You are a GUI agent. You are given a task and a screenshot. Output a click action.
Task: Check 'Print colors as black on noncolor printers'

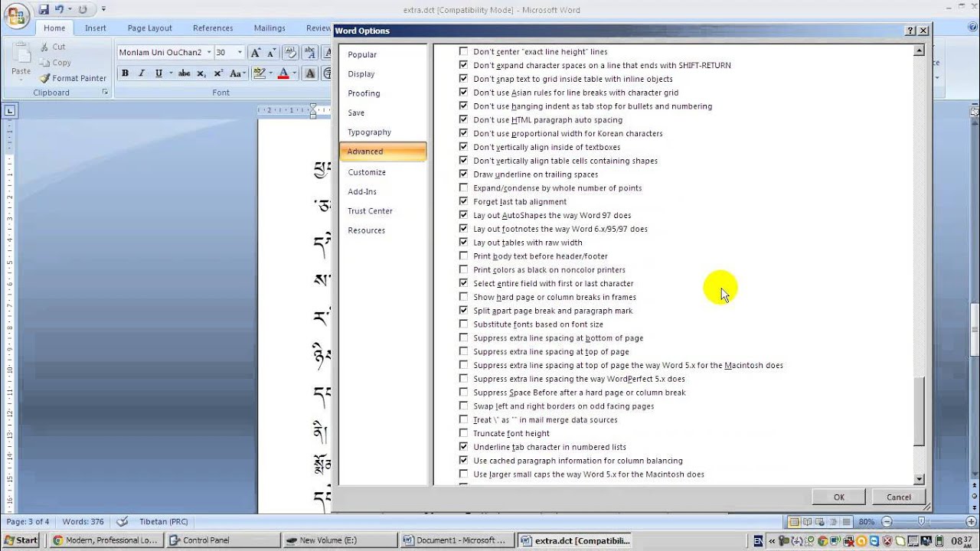click(x=463, y=269)
